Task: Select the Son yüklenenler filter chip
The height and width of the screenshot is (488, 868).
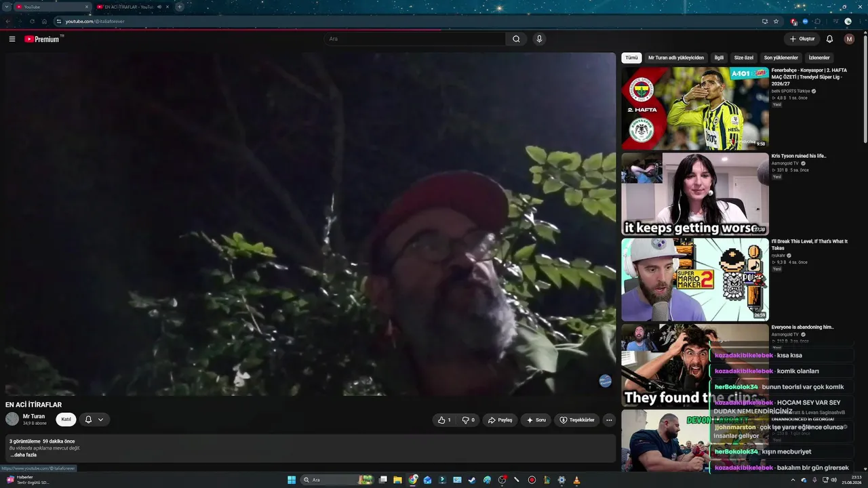Action: click(781, 58)
